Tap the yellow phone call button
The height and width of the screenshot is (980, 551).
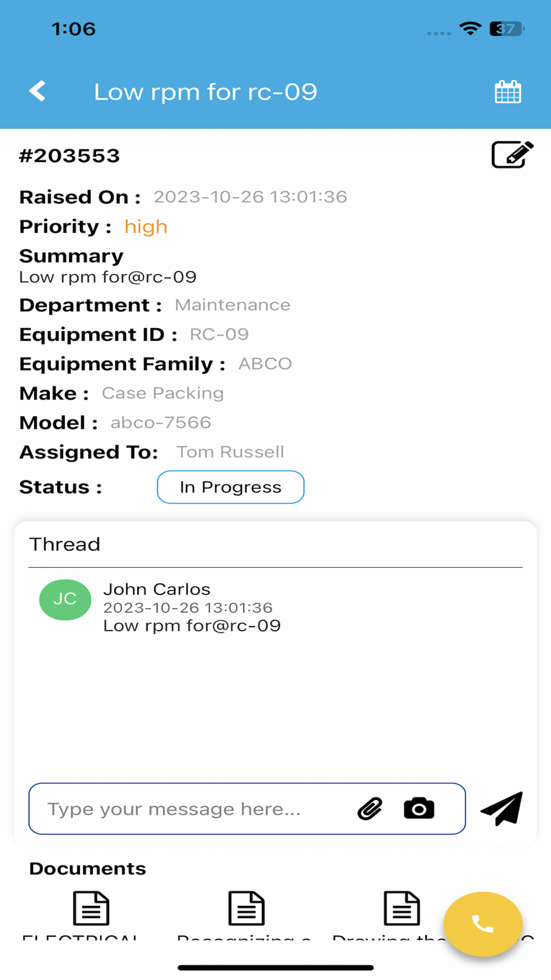(x=483, y=924)
